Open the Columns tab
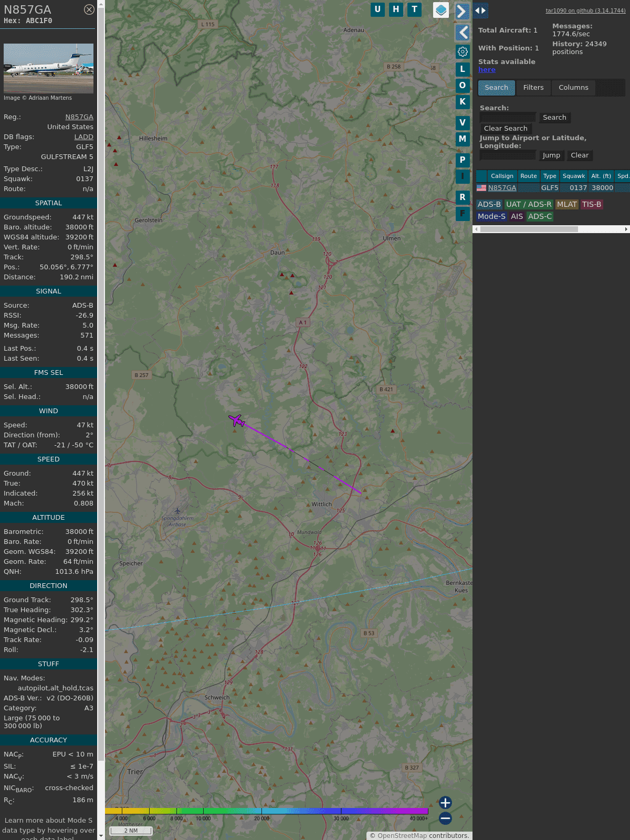Viewport: 630px width, 840px height. [573, 88]
